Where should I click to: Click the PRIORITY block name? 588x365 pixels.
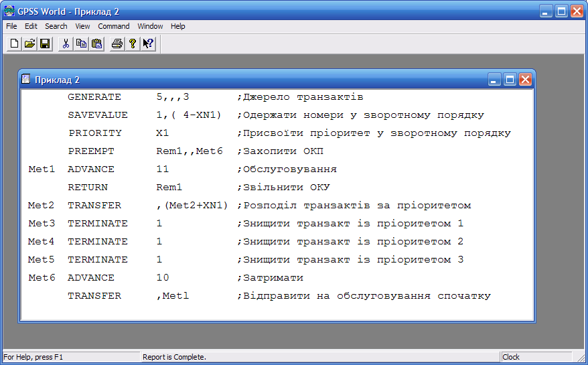95,133
